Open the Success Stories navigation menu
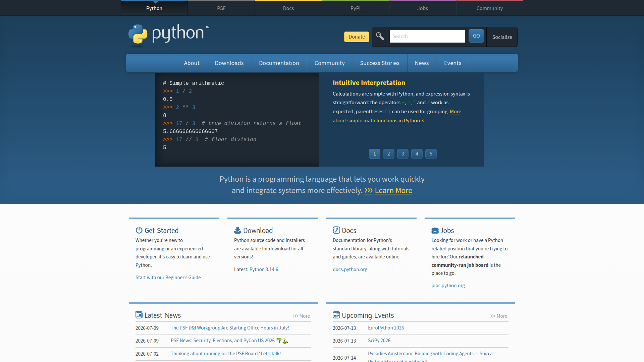The height and width of the screenshot is (362, 644). tap(380, 63)
